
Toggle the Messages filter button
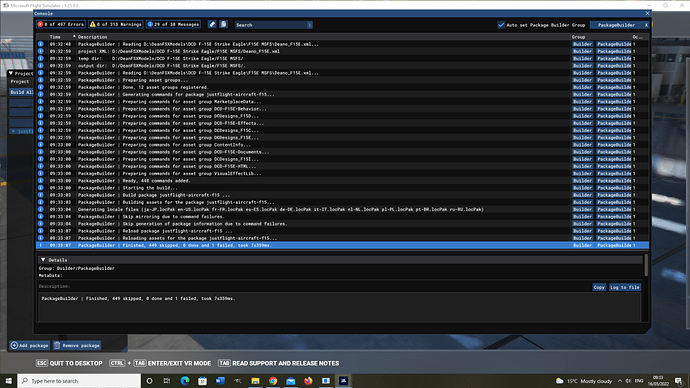coord(173,25)
